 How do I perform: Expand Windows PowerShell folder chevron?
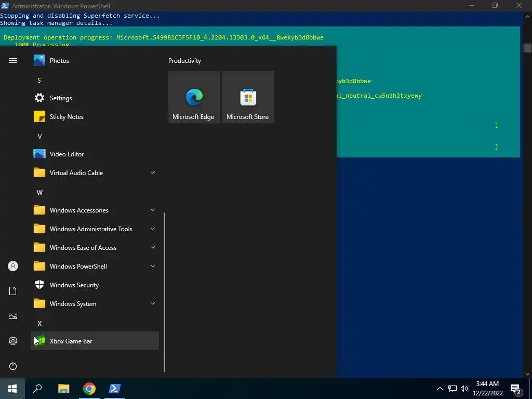(x=153, y=266)
